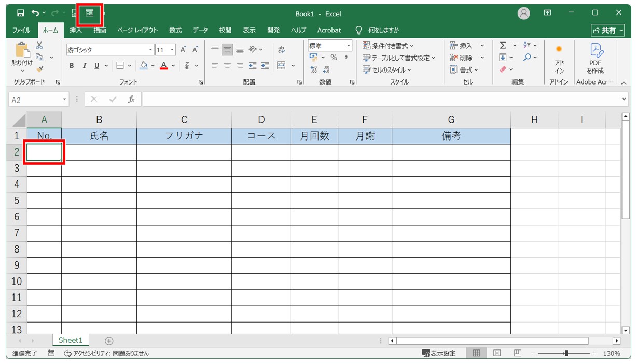The height and width of the screenshot is (364, 636).
Task: Add a new sheet with the plus icon
Action: (109, 341)
